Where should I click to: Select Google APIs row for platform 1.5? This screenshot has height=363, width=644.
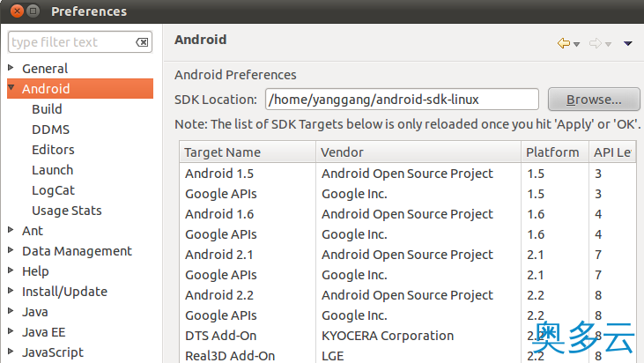(x=408, y=194)
